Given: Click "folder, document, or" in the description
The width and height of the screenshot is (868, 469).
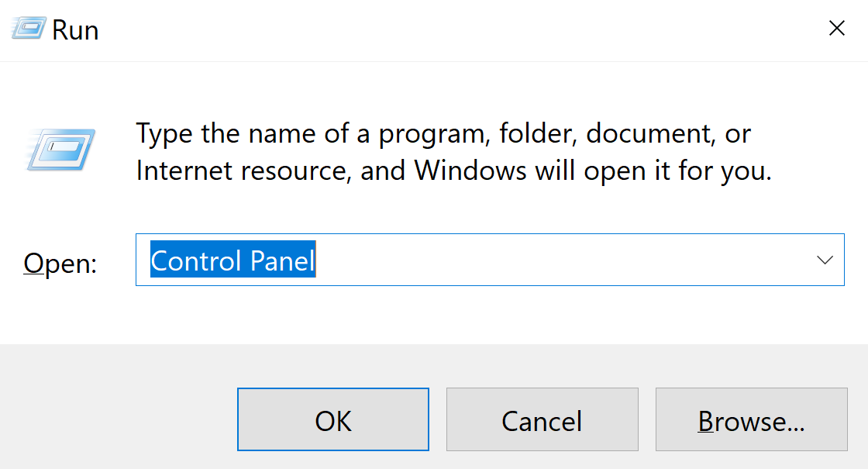Looking at the screenshot, I should 625,134.
